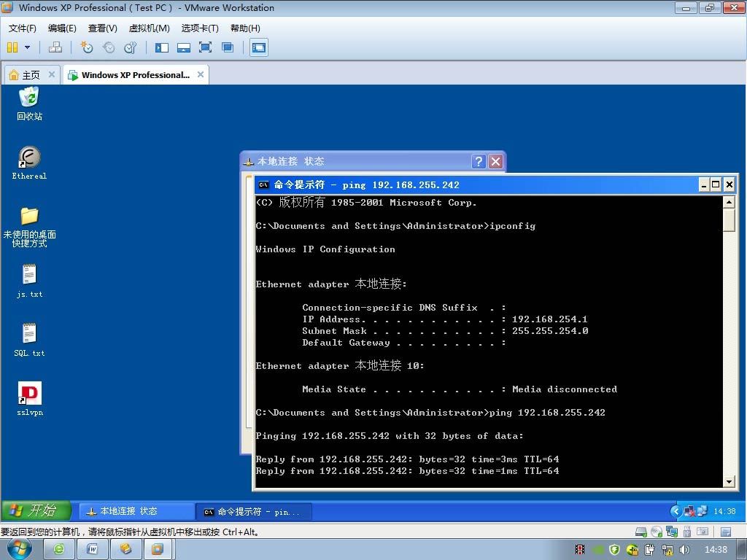Screen dimensions: 747x560
Task: Open the snapshot manager tool
Action: tap(131, 47)
